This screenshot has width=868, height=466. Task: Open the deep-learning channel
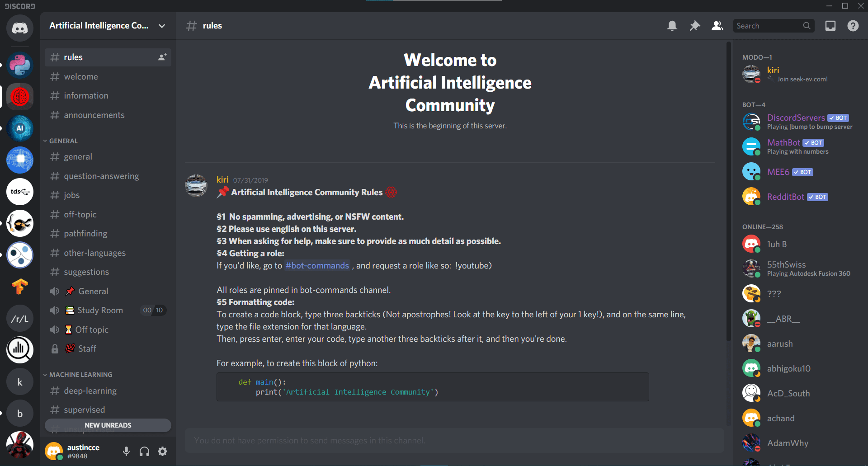[108, 391]
